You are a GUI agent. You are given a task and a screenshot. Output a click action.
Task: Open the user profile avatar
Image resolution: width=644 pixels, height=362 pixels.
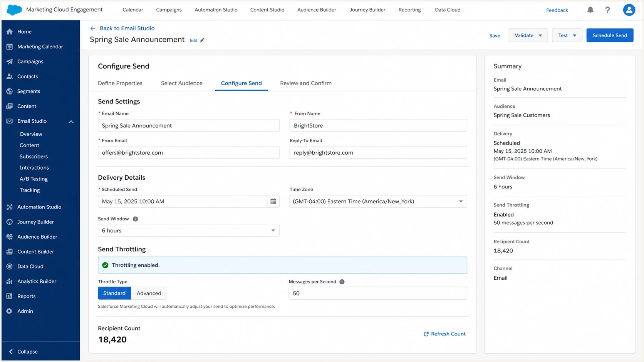[x=629, y=10]
